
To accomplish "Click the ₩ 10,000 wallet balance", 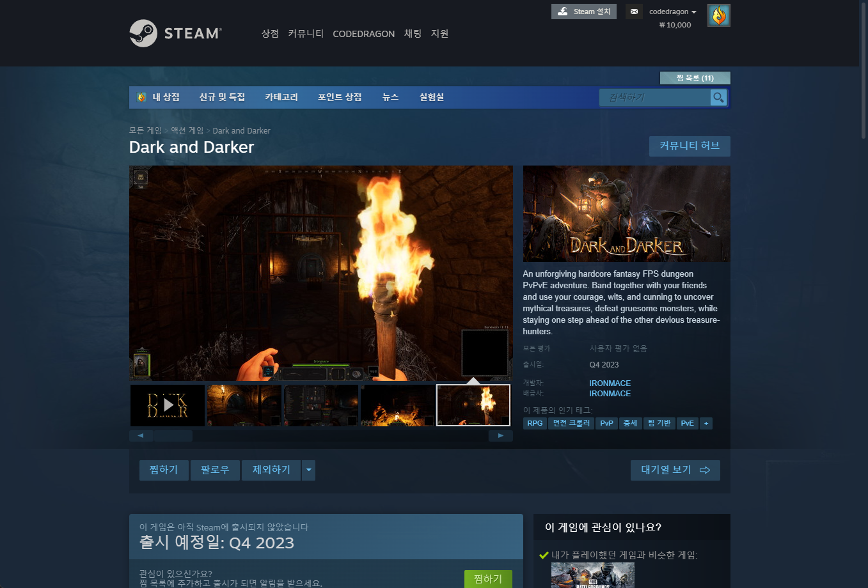I will click(675, 25).
